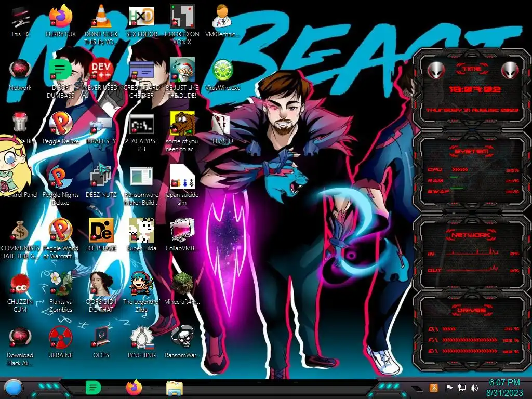The width and height of the screenshot is (532, 399).
Task: Click the THURSDAY 31 AUGUST 2023 date text
Action: pyautogui.click(x=472, y=110)
